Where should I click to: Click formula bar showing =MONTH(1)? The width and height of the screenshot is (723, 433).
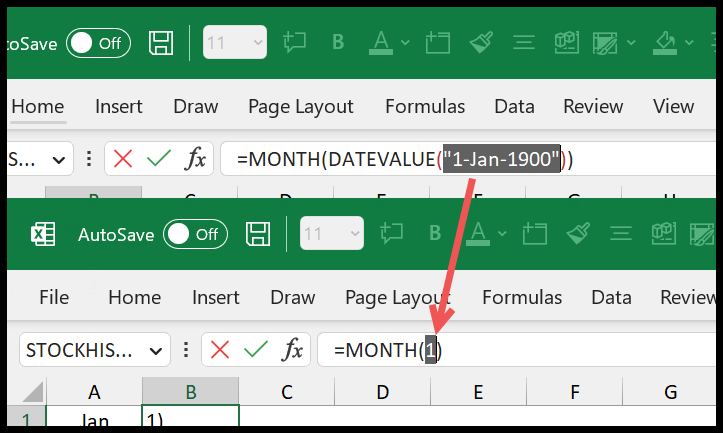[516, 350]
